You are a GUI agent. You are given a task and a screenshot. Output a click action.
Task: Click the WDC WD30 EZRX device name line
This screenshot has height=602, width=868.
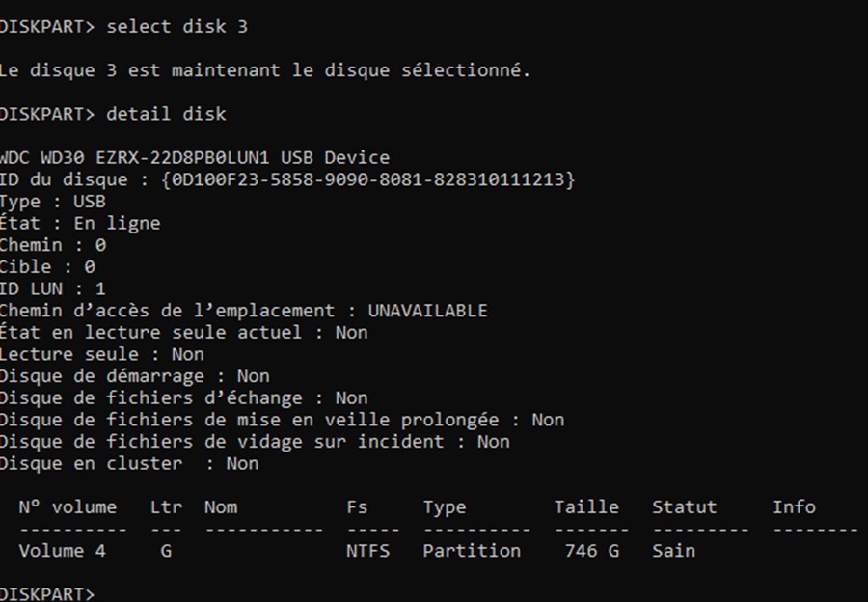pos(195,158)
